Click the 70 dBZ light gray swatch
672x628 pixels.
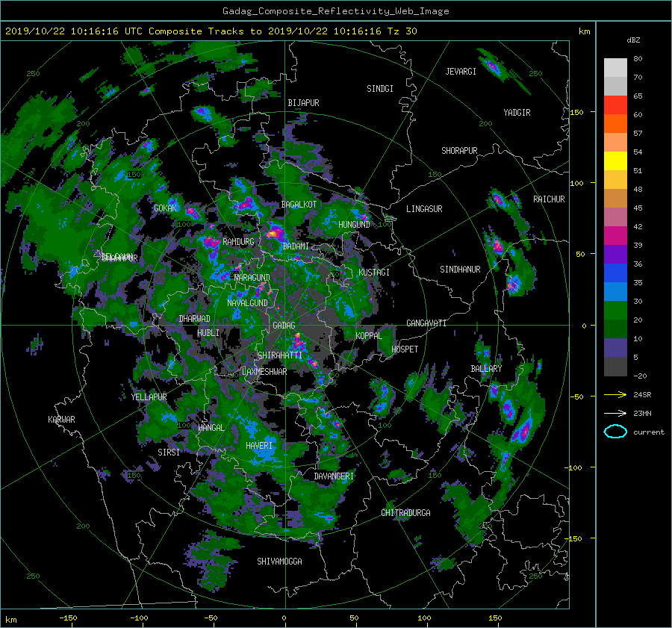615,68
